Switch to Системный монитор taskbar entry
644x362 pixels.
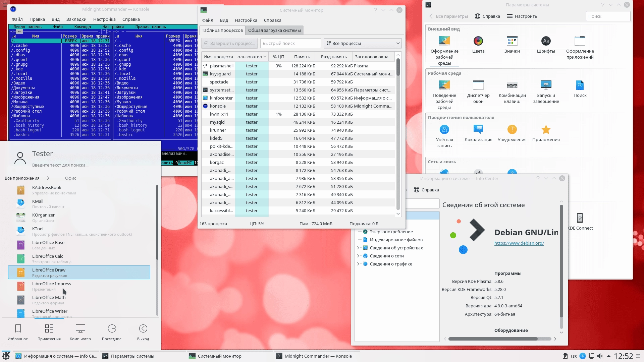click(x=229, y=356)
